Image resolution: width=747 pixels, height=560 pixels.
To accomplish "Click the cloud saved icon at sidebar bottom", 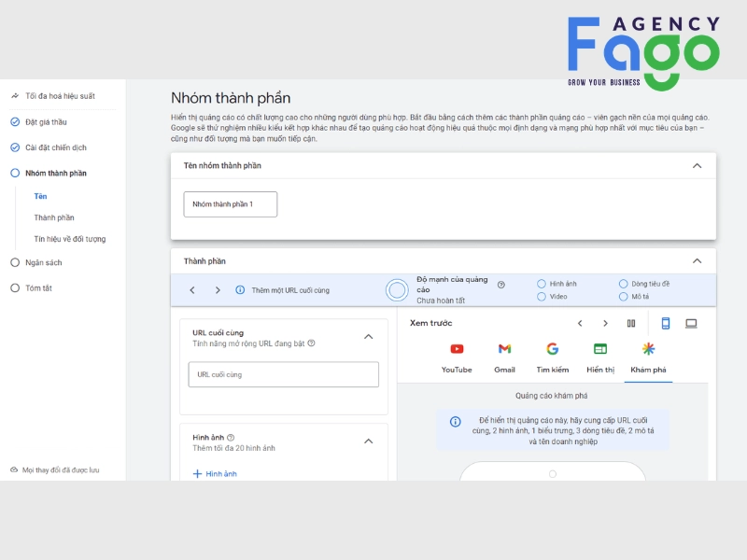I will pos(14,470).
